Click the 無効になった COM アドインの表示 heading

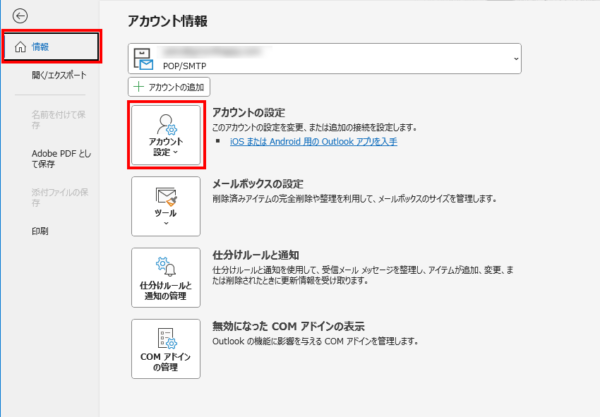(x=288, y=327)
